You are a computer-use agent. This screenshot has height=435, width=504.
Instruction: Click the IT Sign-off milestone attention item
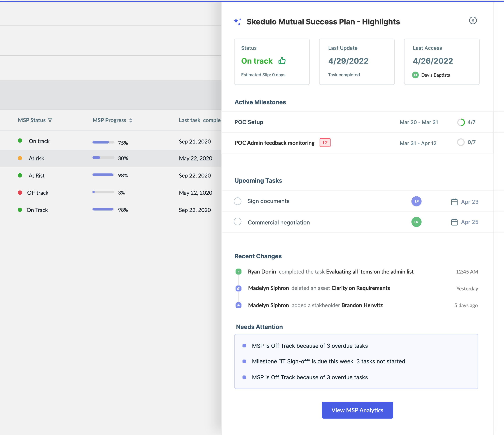[328, 361]
